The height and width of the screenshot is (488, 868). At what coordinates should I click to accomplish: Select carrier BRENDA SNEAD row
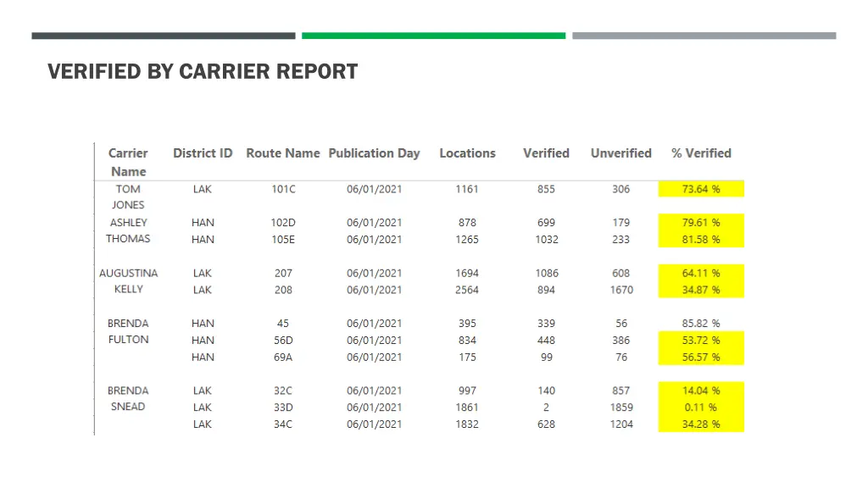tap(128, 398)
